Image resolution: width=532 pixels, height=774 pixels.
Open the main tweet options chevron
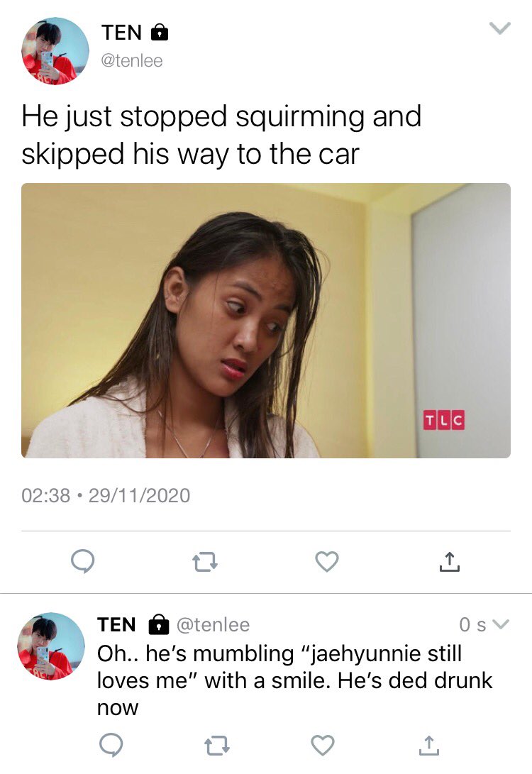tap(500, 28)
